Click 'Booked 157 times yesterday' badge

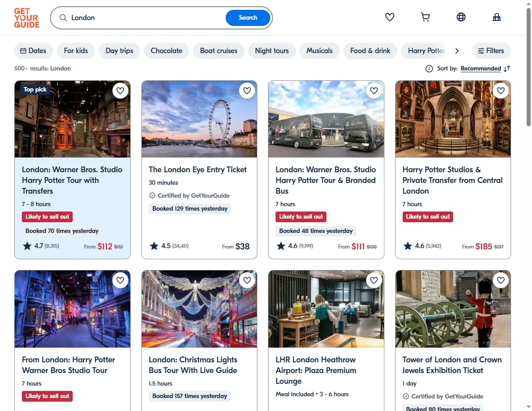pyautogui.click(x=190, y=396)
